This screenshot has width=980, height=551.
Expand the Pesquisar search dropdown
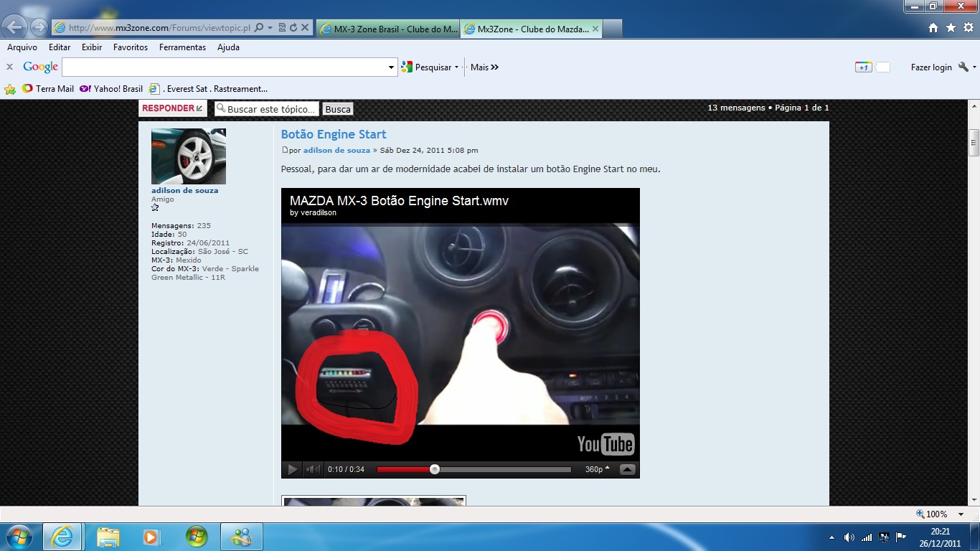pos(456,67)
